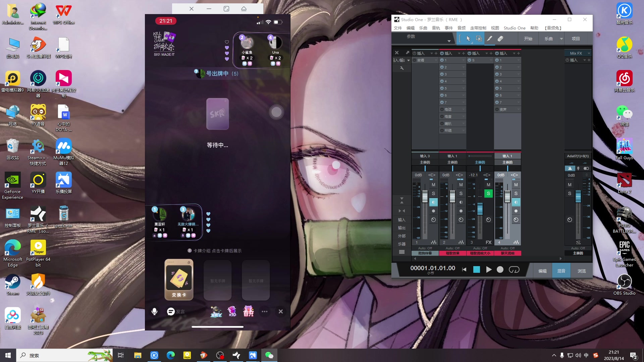Toggle power of insert 变调 on channel 1
This screenshot has height=362, width=644.
click(x=415, y=60)
